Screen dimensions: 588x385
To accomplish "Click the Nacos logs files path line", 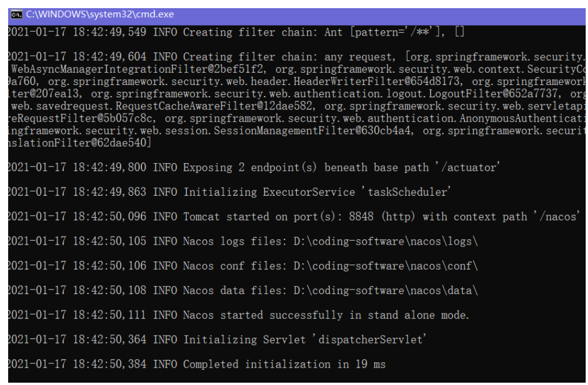I will (243, 241).
